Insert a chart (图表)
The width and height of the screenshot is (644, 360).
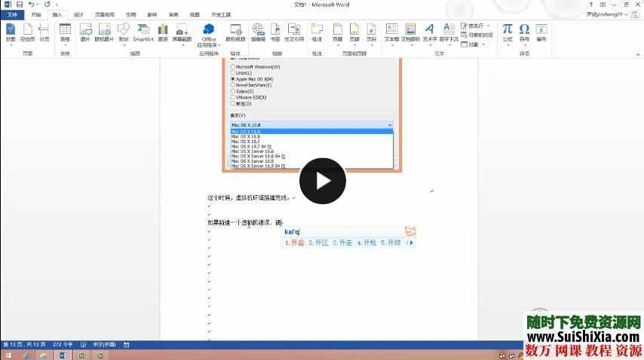coord(163,33)
